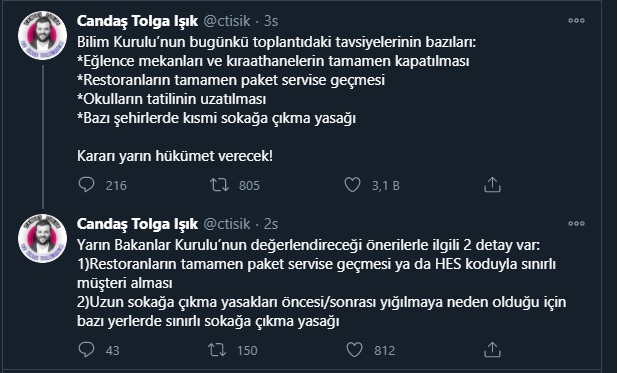
Task: Open the 3s timestamp of first tweet
Action: 271,21
